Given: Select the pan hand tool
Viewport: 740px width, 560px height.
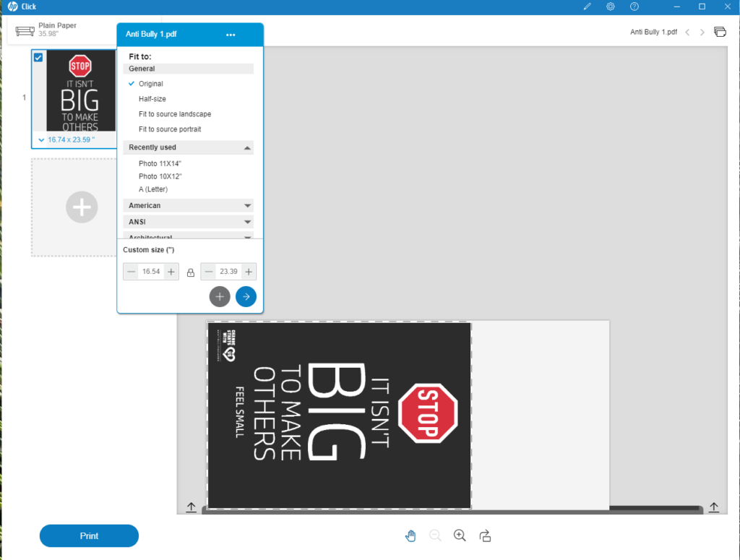Looking at the screenshot, I should click(x=410, y=536).
